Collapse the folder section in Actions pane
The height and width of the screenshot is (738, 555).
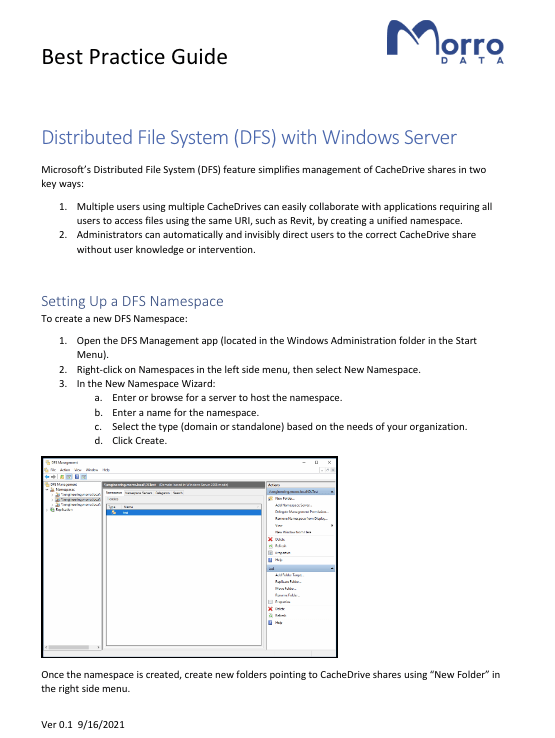[x=332, y=569]
